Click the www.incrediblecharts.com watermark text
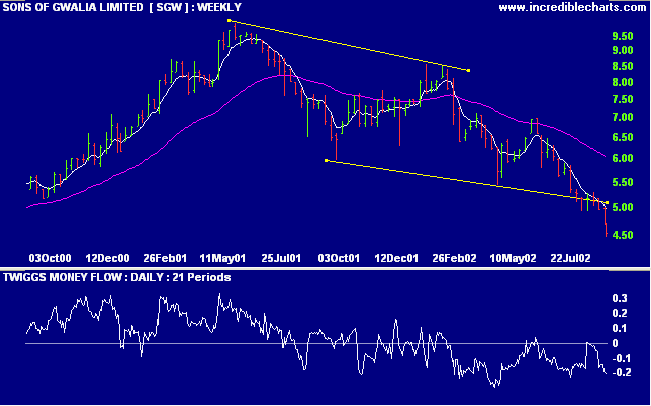The height and width of the screenshot is (406, 651). (572, 7)
